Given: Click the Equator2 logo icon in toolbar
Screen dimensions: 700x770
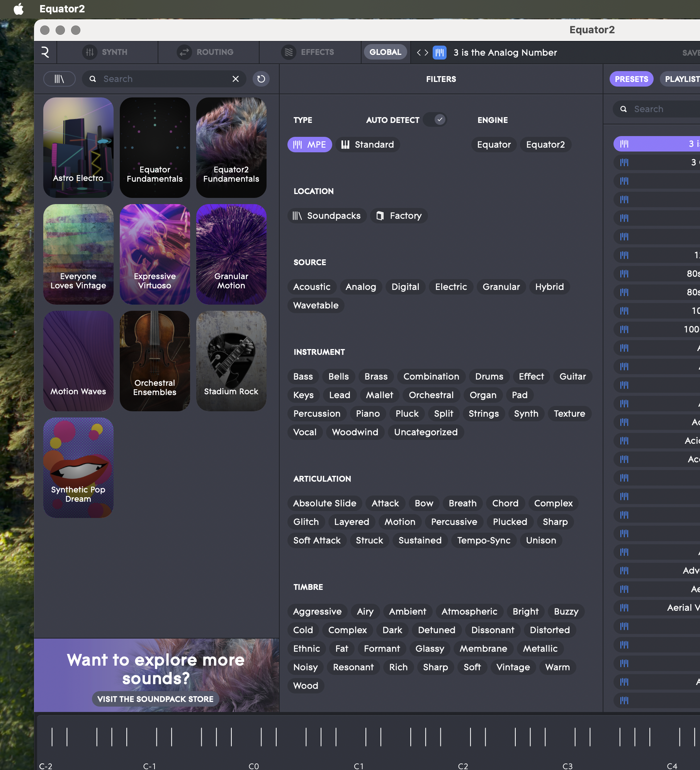Looking at the screenshot, I should [45, 52].
